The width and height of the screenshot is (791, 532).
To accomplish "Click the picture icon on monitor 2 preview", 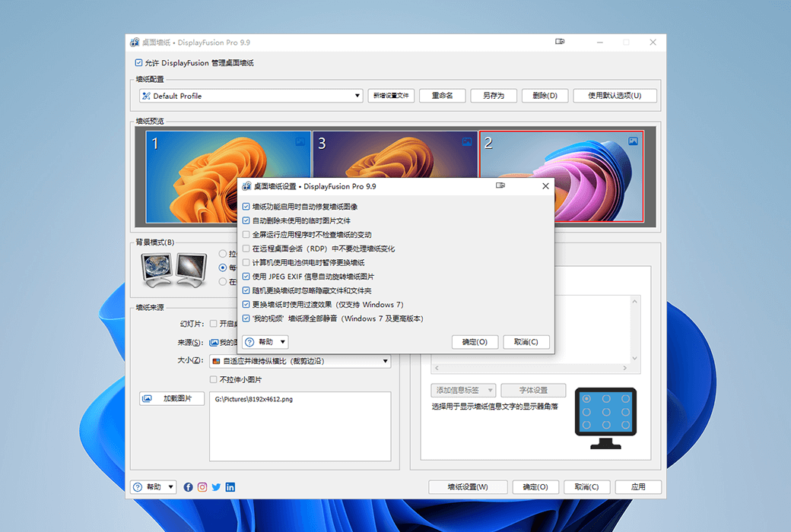I will coord(633,141).
